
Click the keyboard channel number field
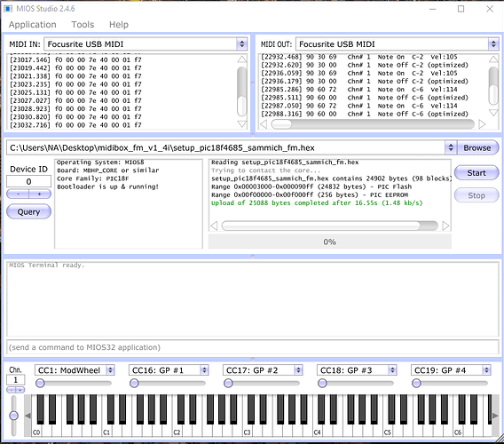point(15,380)
